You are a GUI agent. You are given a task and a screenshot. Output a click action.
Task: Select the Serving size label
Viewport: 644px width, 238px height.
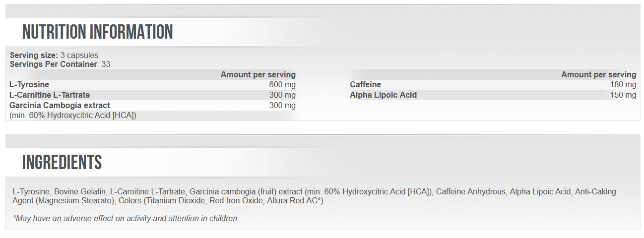(34, 55)
